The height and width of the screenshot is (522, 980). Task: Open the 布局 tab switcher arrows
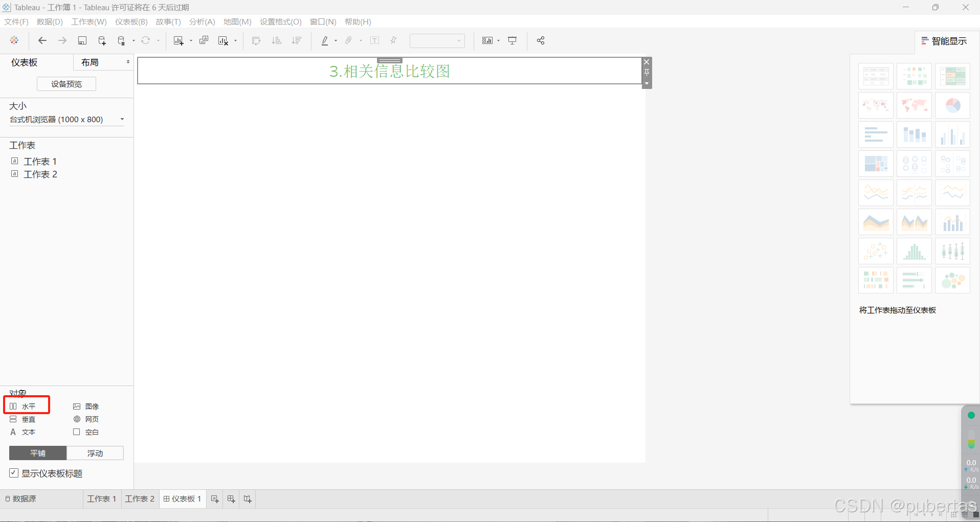(128, 62)
